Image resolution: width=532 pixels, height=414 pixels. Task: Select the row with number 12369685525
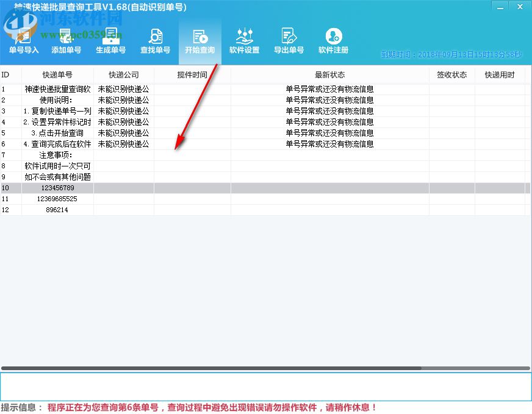click(265, 199)
